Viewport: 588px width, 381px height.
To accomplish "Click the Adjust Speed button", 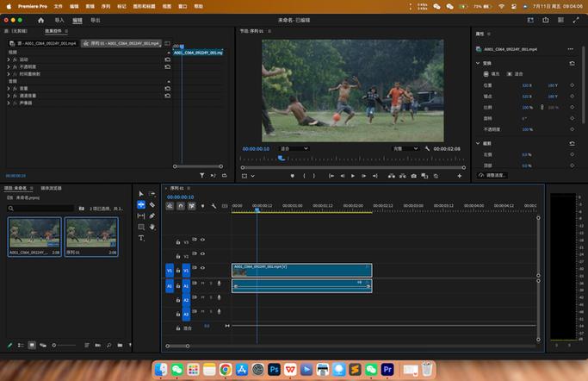I will tap(492, 175).
